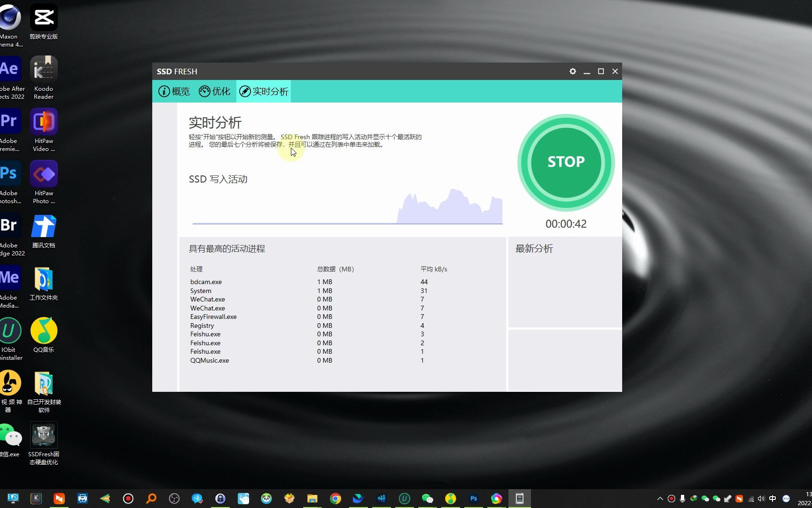Image resolution: width=812 pixels, height=508 pixels.
Task: Click the 44 kB/s value for bdcam.exe
Action: coord(424,282)
